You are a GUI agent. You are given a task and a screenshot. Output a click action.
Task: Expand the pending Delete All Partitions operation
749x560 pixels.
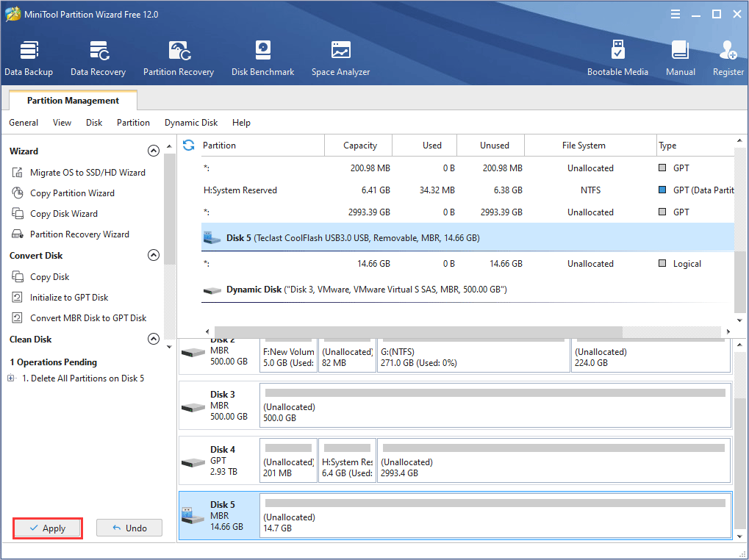point(11,378)
